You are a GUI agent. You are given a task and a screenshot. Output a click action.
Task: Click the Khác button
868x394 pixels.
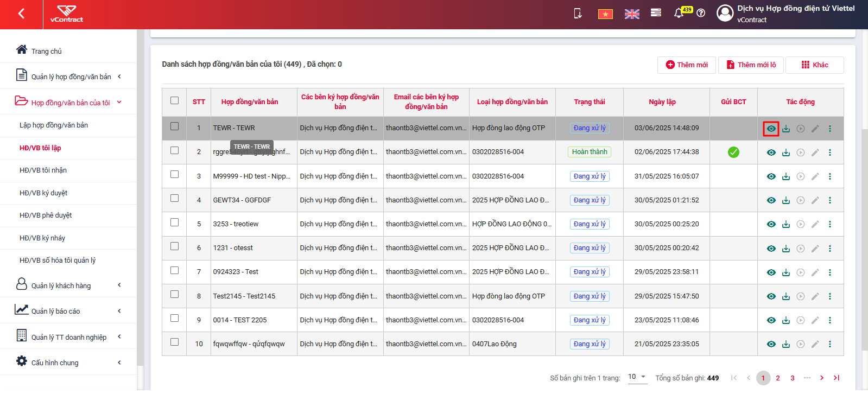[815, 65]
